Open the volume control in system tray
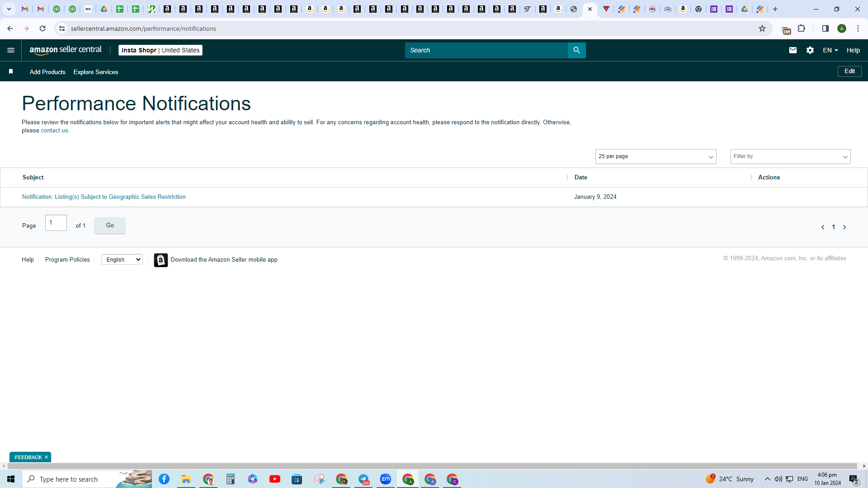 tap(778, 479)
